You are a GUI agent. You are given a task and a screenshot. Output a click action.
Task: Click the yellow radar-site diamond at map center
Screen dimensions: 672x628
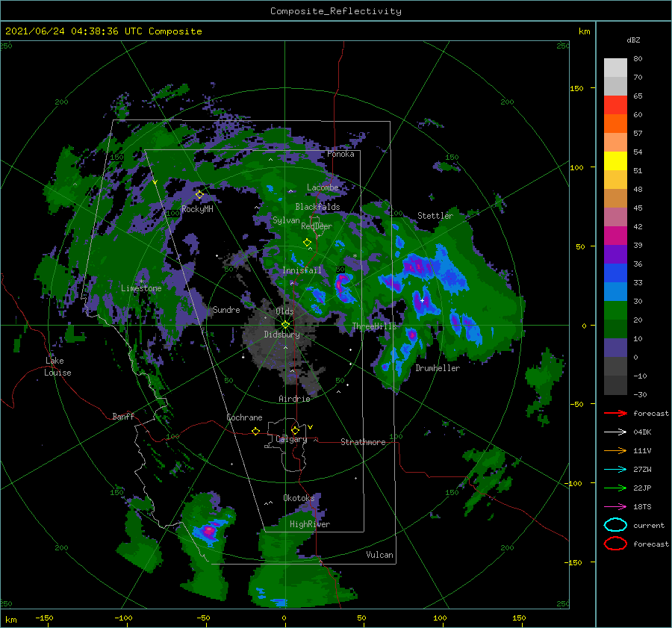(x=285, y=325)
